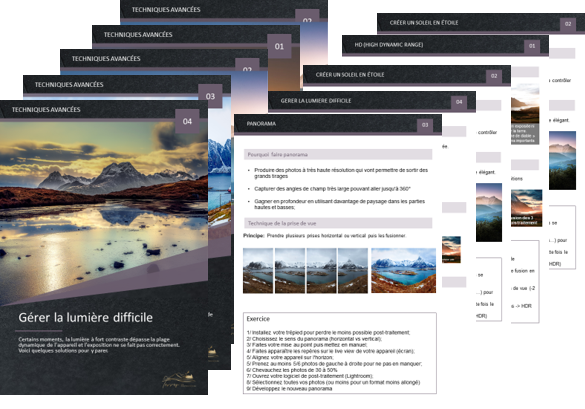Open the first panorama source photo
The width and height of the screenshot is (585, 409).
pyautogui.click(x=258, y=271)
